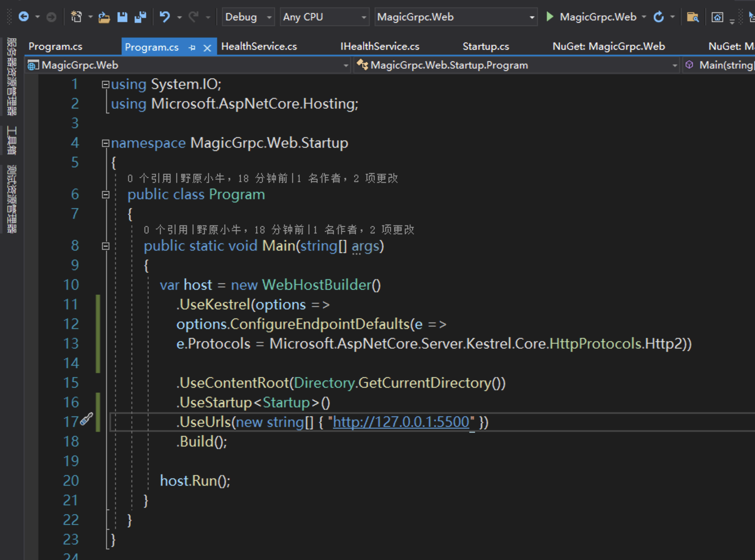Open Find in Files with the folder-search icon

[693, 17]
